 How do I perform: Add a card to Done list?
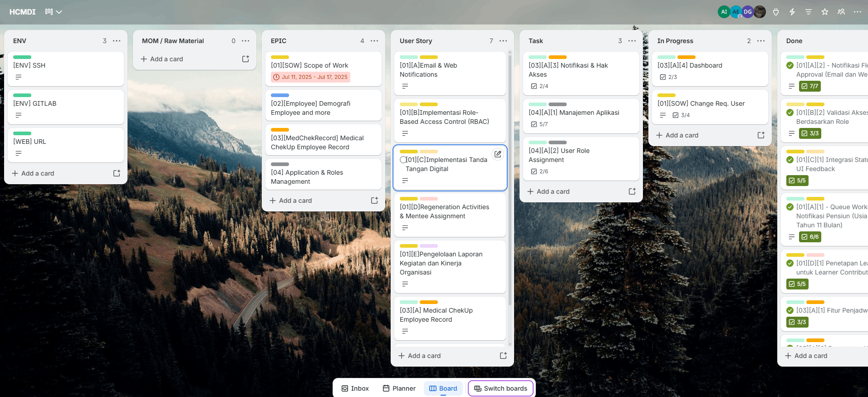click(x=806, y=356)
